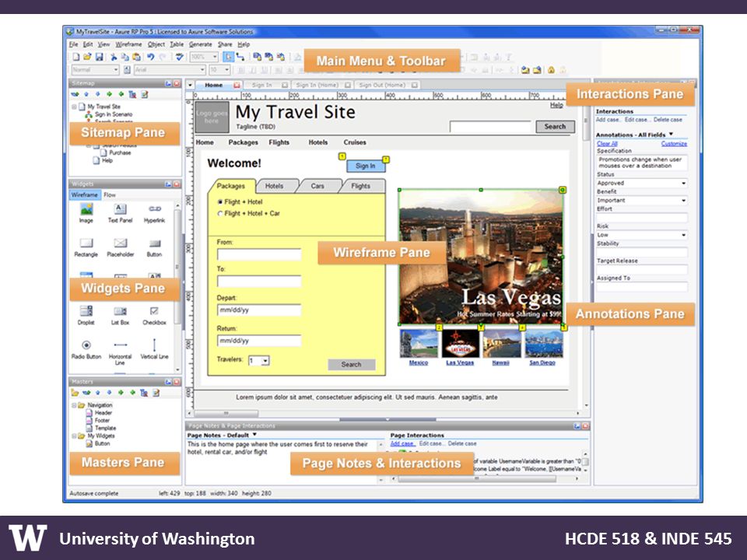Click the Customize link in Annotations
The image size is (747, 560).
click(x=674, y=143)
